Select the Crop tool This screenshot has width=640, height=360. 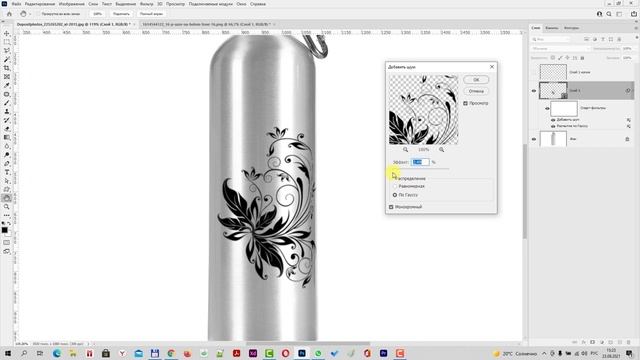7,68
